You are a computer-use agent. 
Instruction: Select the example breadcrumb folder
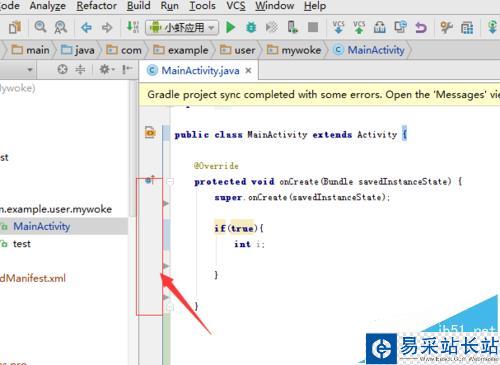(x=181, y=50)
